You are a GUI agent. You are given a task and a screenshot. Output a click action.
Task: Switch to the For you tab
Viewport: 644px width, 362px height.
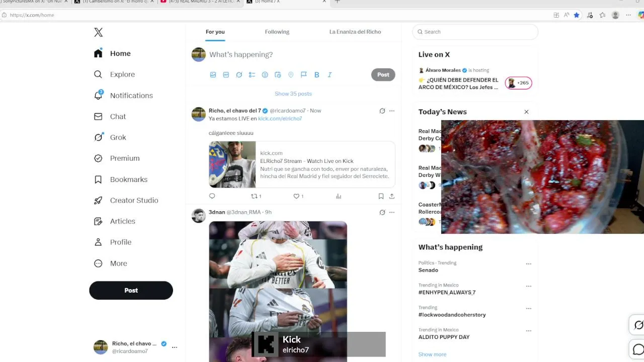pos(215,32)
